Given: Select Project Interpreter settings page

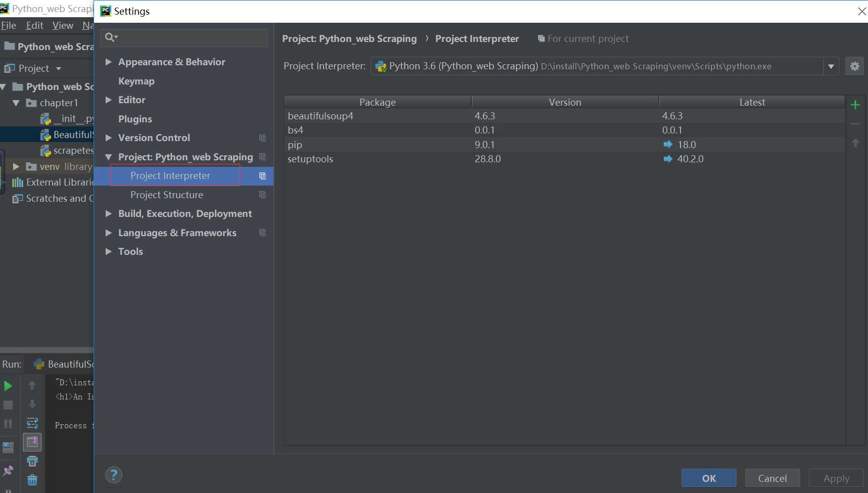Looking at the screenshot, I should [170, 175].
